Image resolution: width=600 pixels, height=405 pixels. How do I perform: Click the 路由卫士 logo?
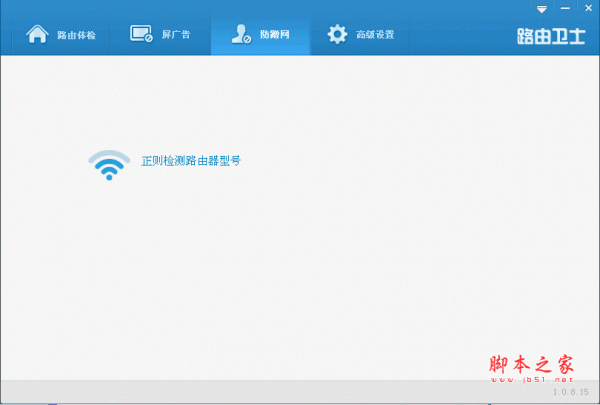point(551,36)
